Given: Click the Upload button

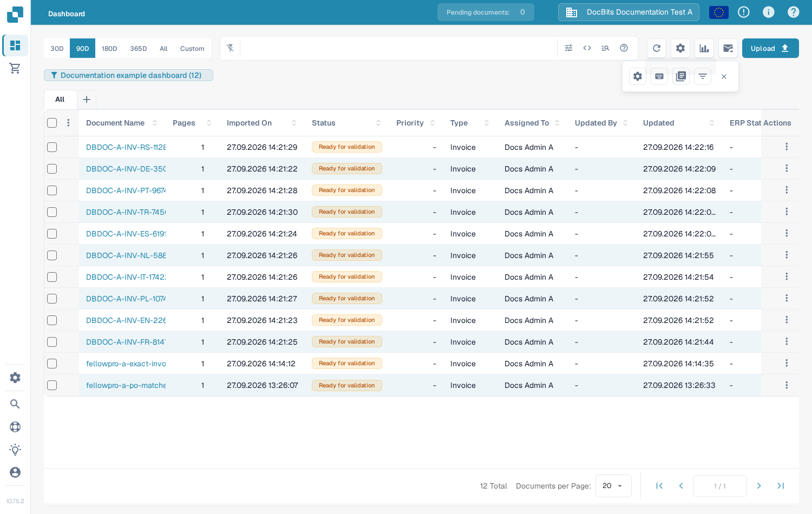Looking at the screenshot, I should click(x=770, y=48).
